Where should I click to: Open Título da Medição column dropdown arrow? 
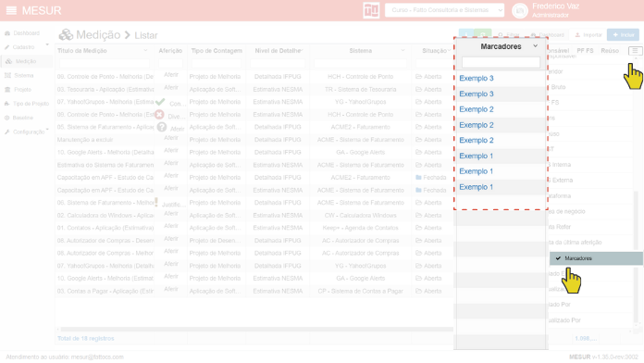145,51
